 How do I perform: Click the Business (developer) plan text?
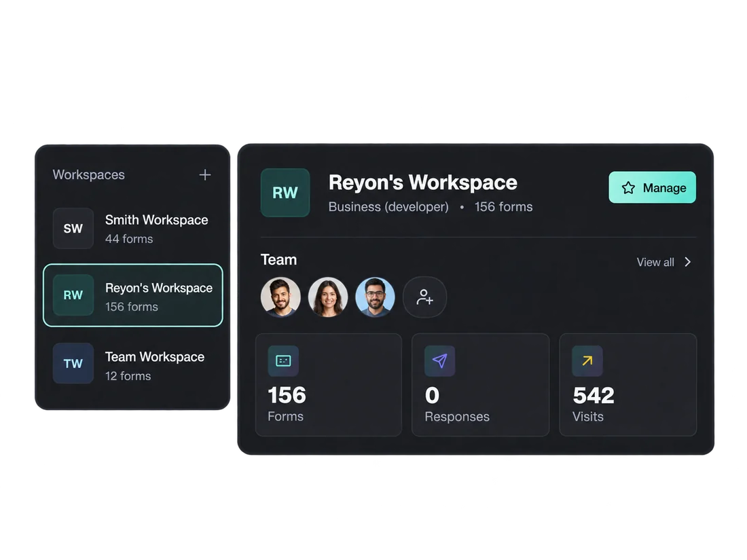[x=388, y=206]
